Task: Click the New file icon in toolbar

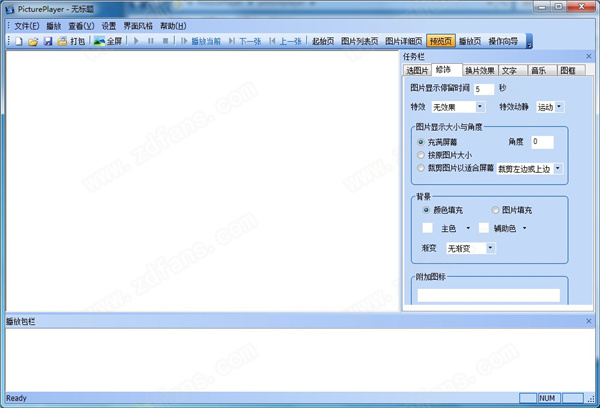Action: tap(18, 41)
